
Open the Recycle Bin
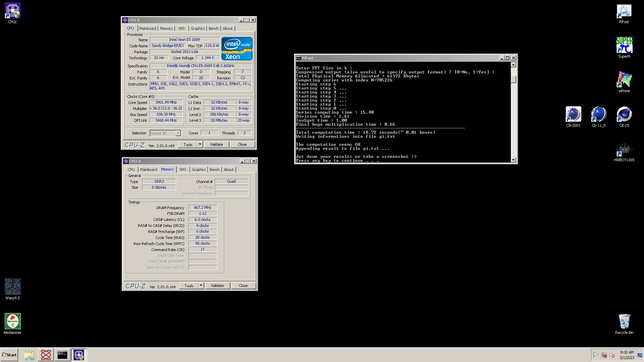[x=624, y=324]
